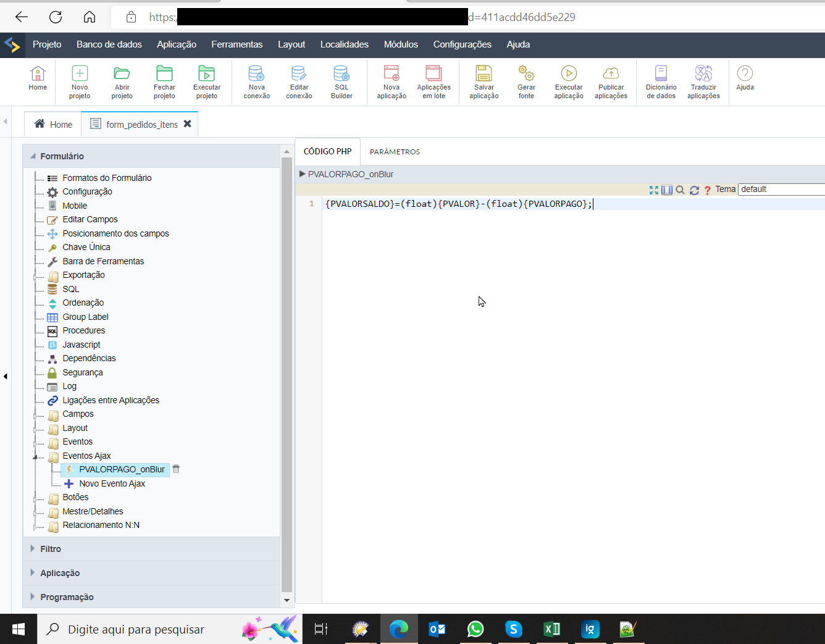Open Ligações entre Aplicações
Screen dimensions: 825x644
pyautogui.click(x=111, y=400)
